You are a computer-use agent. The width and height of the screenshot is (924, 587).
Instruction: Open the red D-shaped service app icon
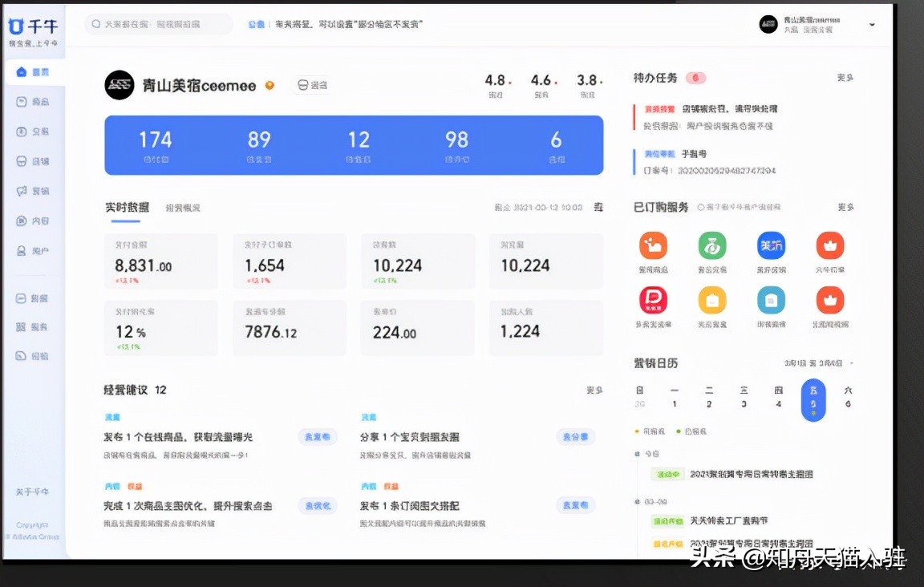(653, 300)
